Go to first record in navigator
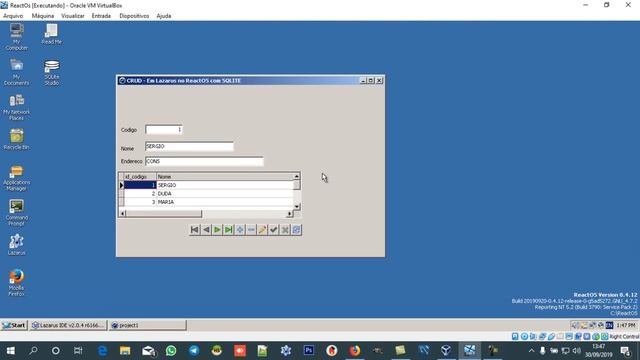Screen dimensions: 640x360 [x=195, y=230]
